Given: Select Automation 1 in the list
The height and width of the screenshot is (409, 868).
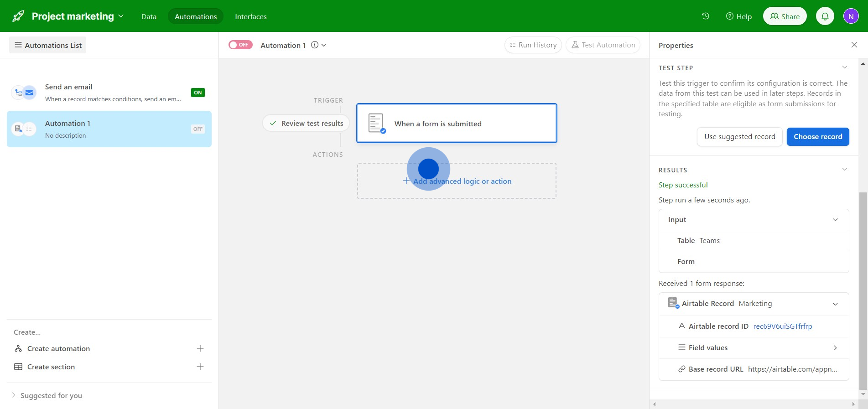Looking at the screenshot, I should tap(109, 129).
